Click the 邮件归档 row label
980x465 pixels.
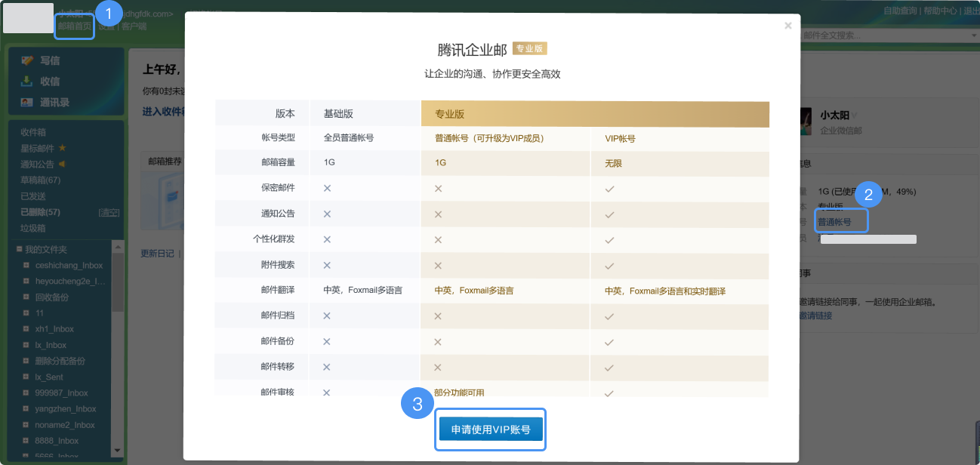tap(277, 316)
